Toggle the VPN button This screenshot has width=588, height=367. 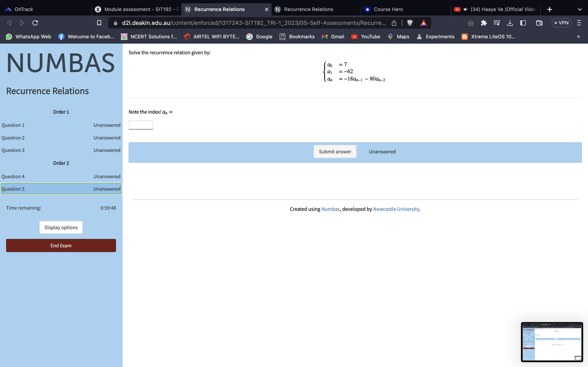click(x=561, y=23)
